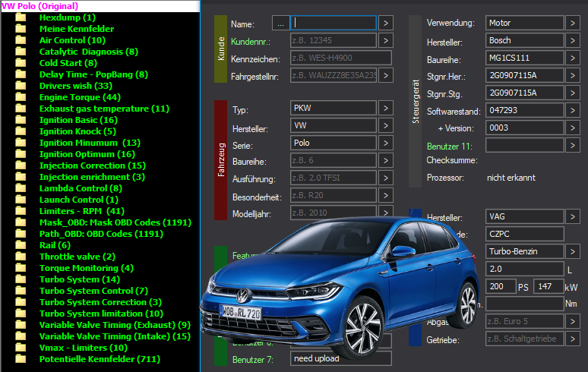The width and height of the screenshot is (588, 372).
Task: Select the Injection Correction (15) folder icon
Action: 21,166
